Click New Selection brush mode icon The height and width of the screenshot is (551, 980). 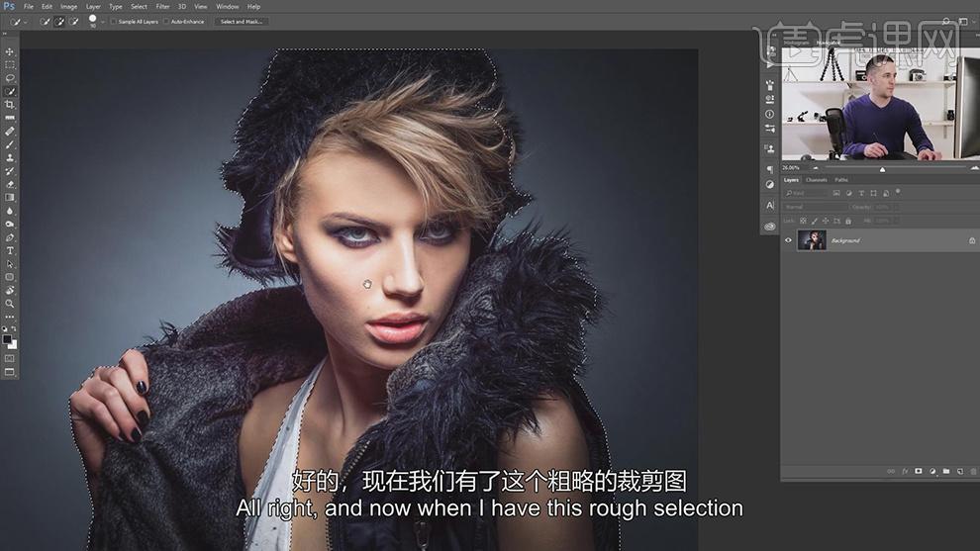pyautogui.click(x=45, y=21)
